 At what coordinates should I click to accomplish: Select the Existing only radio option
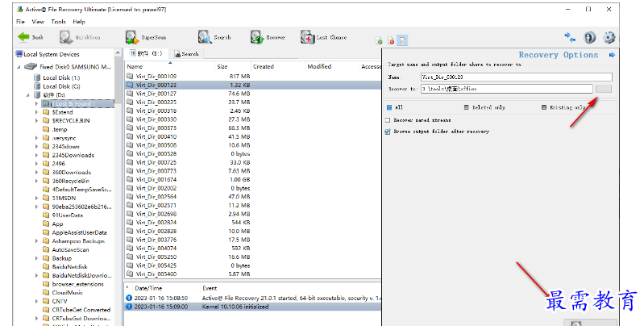click(544, 107)
